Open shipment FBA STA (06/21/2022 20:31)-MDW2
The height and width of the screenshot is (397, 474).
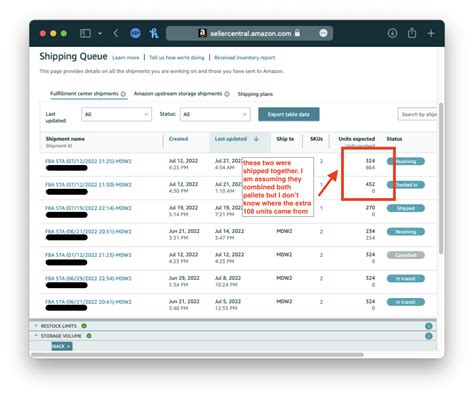(88, 232)
